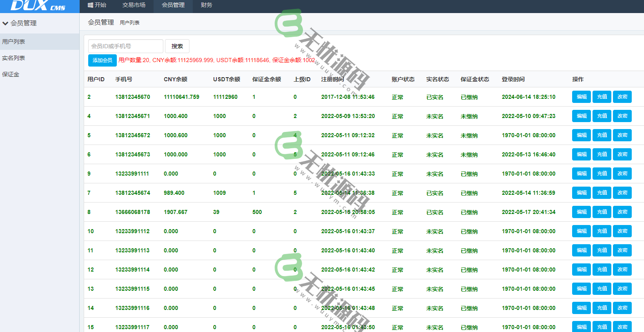Open 保证金 in the sidebar
The image size is (644, 332).
point(11,74)
